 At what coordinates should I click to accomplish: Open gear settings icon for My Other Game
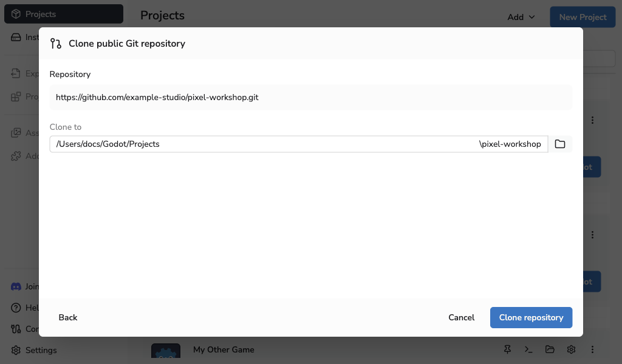[x=571, y=349]
